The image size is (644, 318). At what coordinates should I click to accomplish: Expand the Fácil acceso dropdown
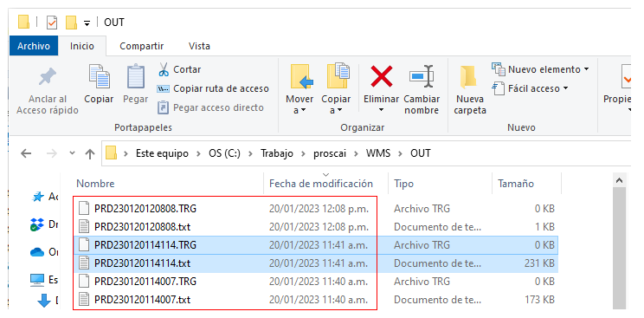565,88
